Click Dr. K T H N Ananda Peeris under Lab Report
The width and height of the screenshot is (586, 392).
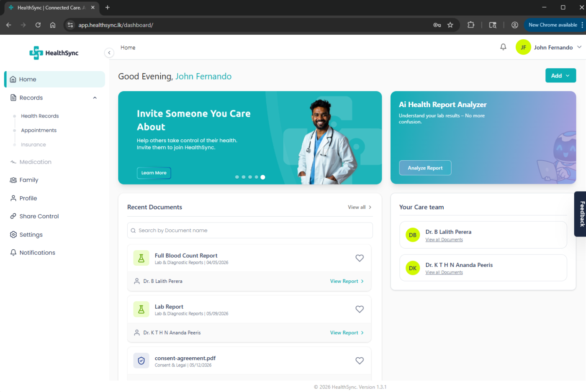(x=172, y=333)
